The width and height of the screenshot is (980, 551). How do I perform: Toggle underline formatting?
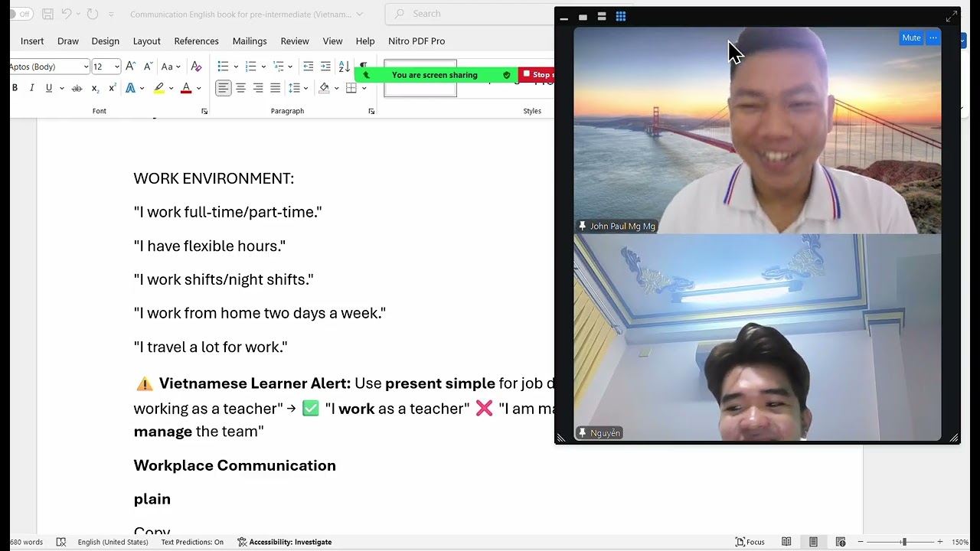point(49,88)
